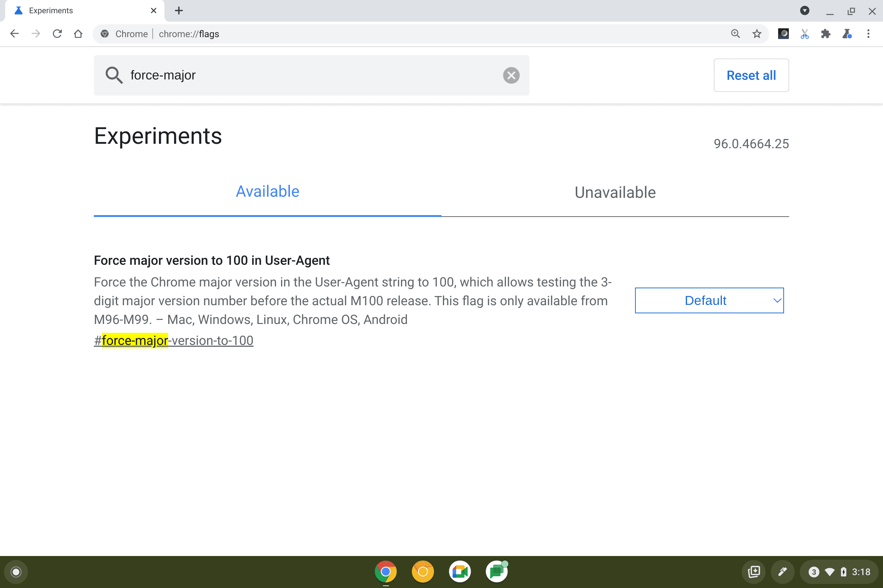
Task: Click the Chat/Messages icon in taskbar
Action: (x=496, y=572)
